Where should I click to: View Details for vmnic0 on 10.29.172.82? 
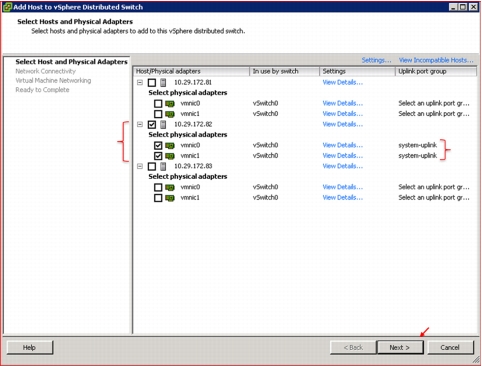point(343,145)
